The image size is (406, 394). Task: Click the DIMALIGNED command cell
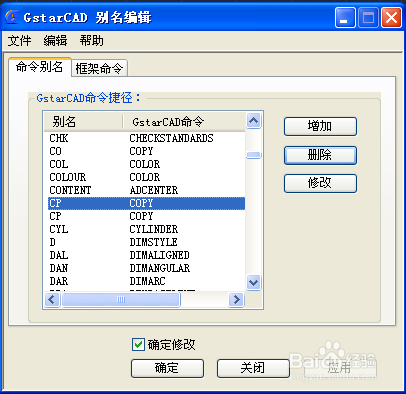(x=159, y=255)
